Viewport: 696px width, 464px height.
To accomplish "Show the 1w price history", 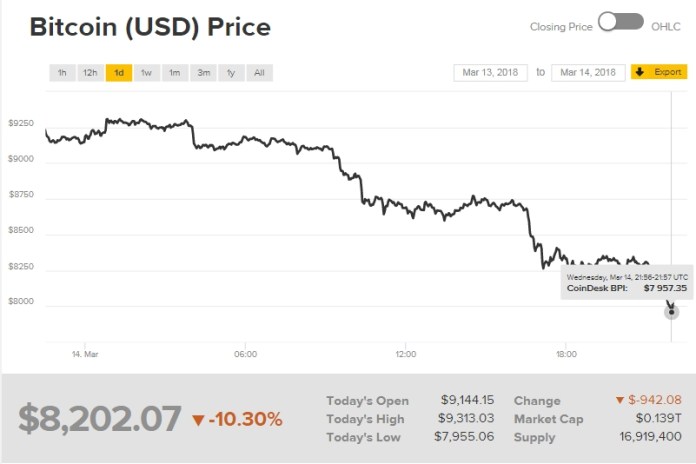I will click(147, 73).
